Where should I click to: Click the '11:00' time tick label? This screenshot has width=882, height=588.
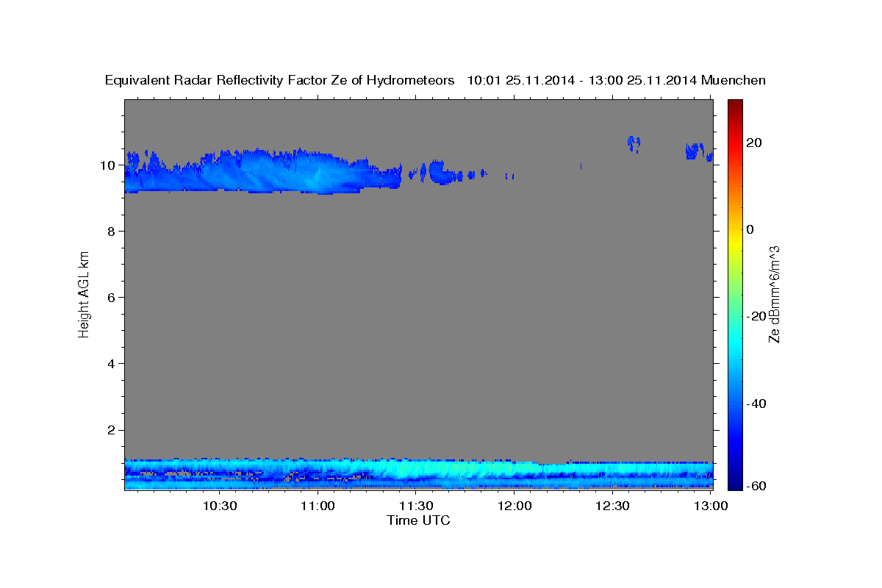(318, 506)
